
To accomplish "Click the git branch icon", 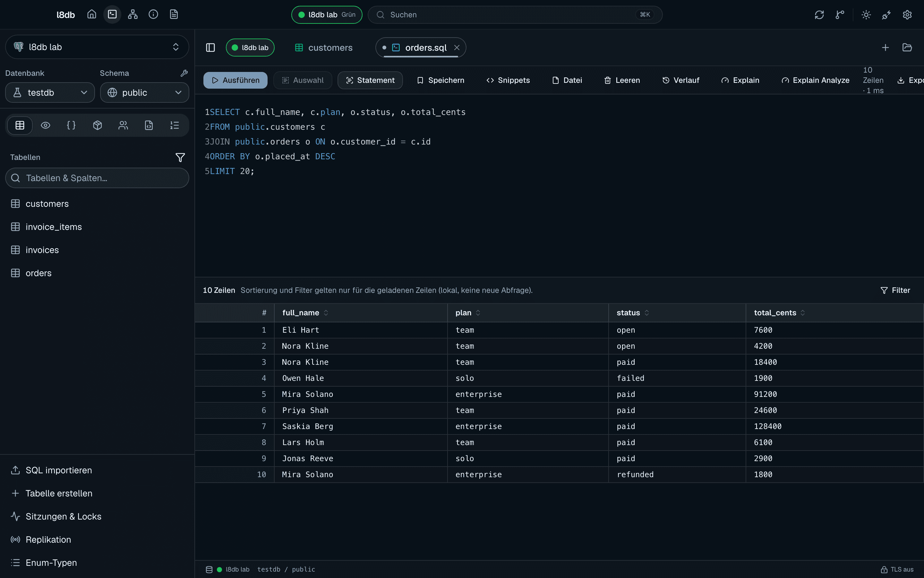I will point(840,14).
